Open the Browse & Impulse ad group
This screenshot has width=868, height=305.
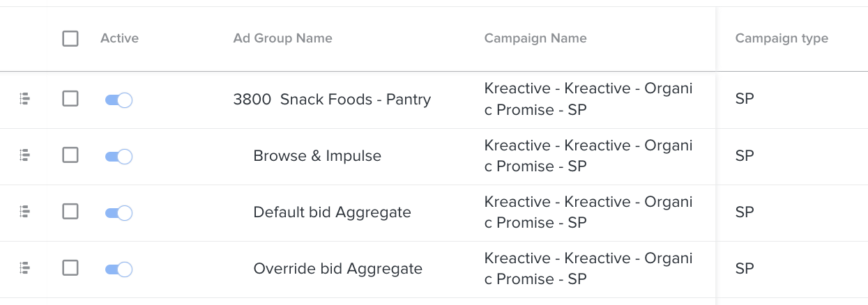pyautogui.click(x=317, y=156)
